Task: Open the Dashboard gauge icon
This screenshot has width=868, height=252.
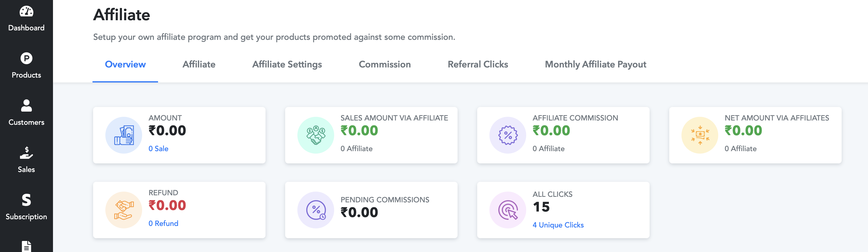Action: click(x=26, y=11)
